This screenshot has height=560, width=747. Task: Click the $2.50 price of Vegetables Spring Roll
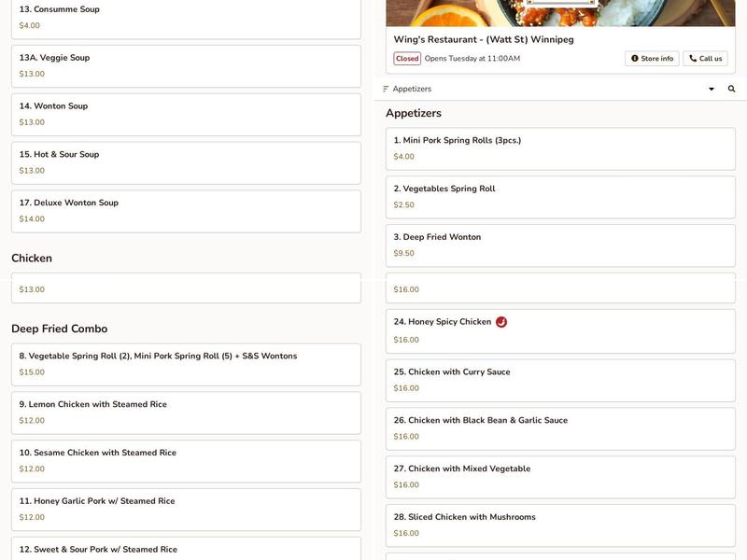[404, 204]
